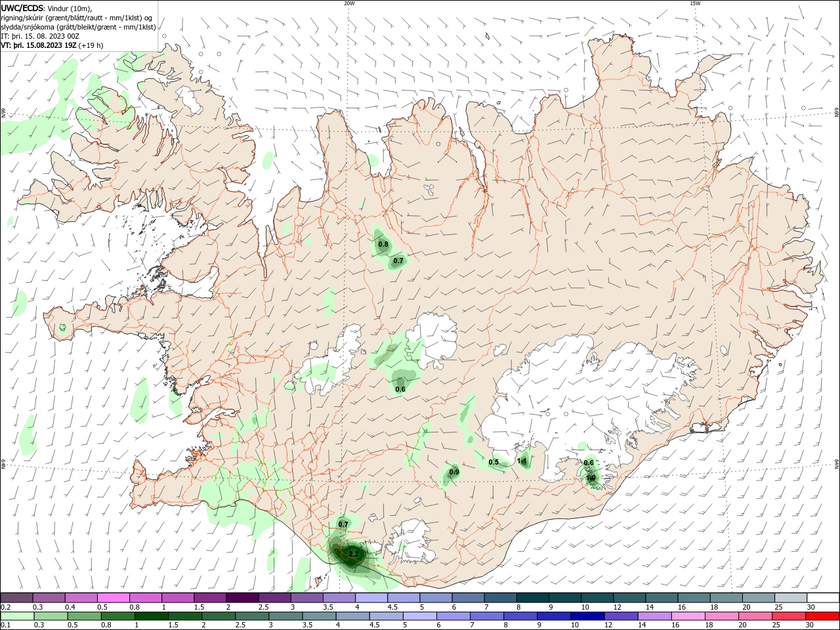Click the 0.9 precipitation value in south Iceland
840x630 pixels.
pos(454,472)
